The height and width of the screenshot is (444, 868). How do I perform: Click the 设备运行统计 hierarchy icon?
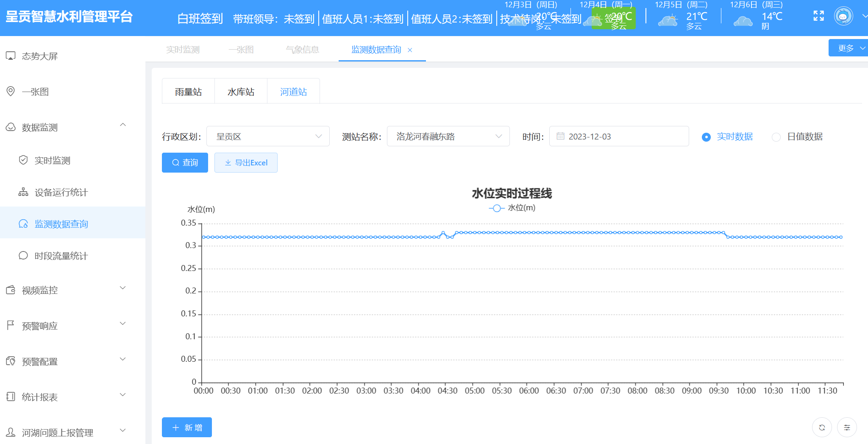[x=23, y=192]
